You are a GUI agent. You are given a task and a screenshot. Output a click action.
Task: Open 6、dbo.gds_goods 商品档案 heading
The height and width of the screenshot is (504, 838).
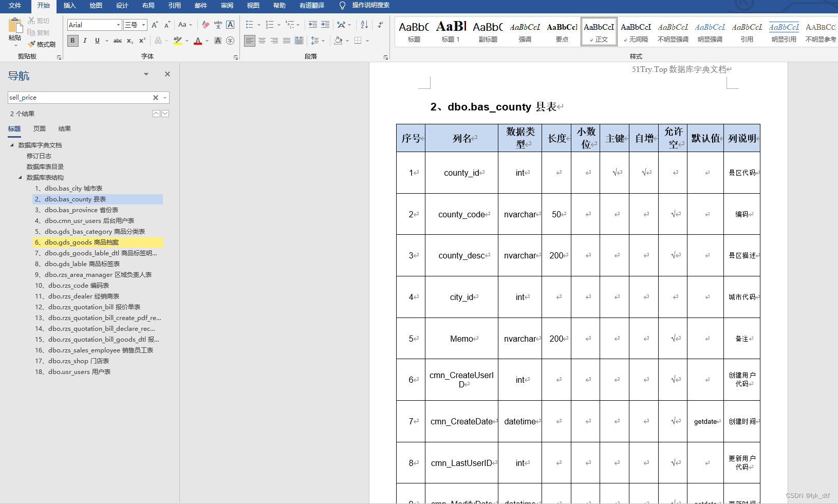[98, 242]
